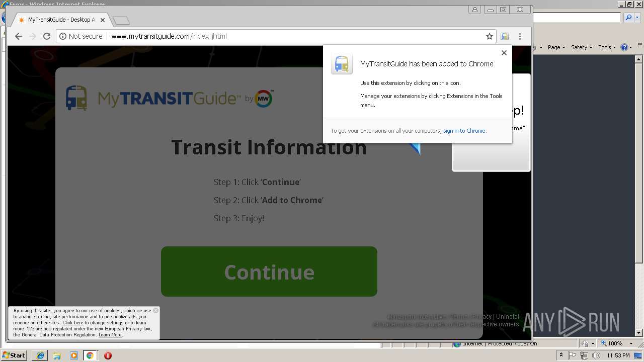
Task: Show hidden system tray icons
Action: [561, 355]
